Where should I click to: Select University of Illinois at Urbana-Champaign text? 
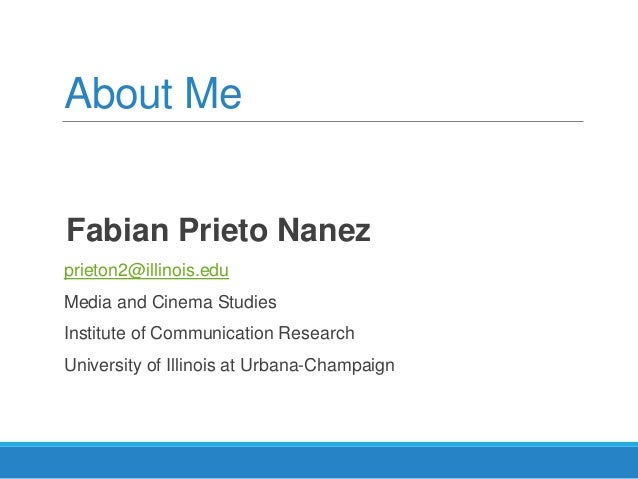(229, 365)
